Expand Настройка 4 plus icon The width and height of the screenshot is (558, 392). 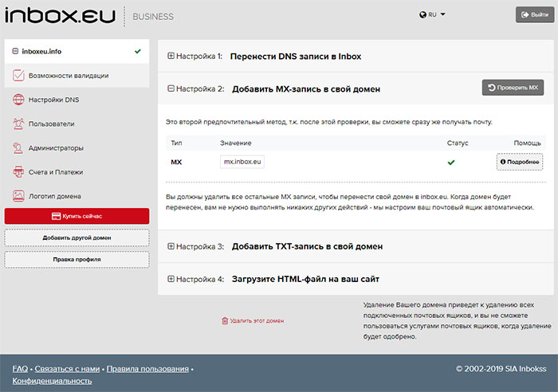tap(171, 279)
